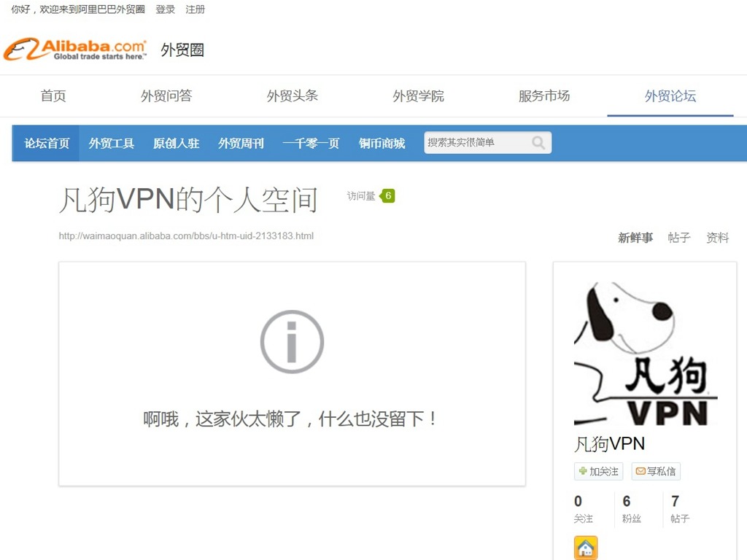747x560 pixels.
Task: Open the 登录 login link
Action: [x=166, y=9]
